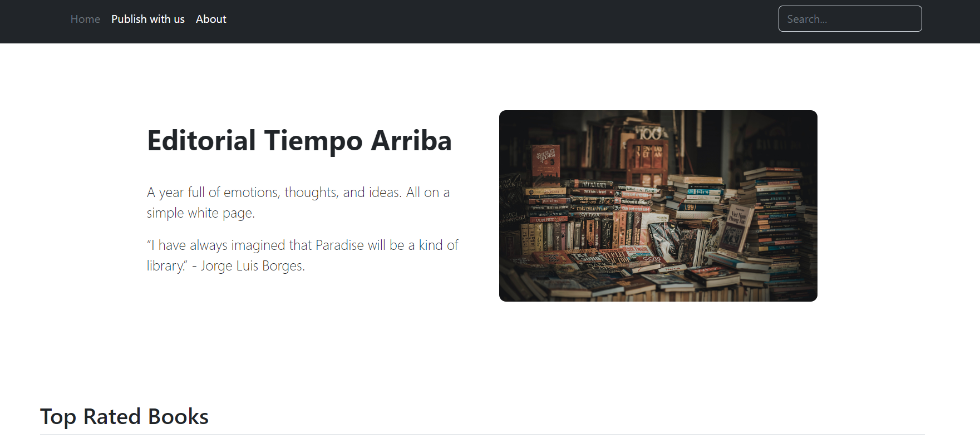Click the divider line under Top Rated Books

click(x=482, y=434)
